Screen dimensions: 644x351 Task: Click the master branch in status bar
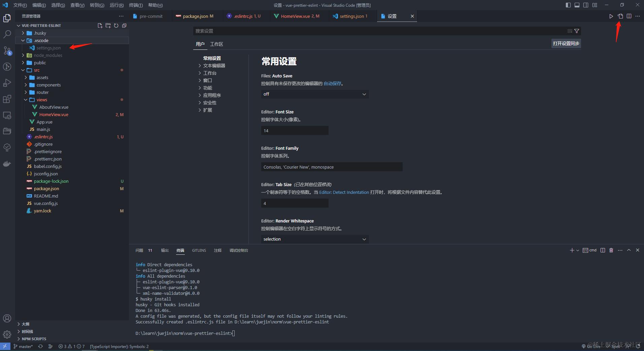pyautogui.click(x=23, y=347)
